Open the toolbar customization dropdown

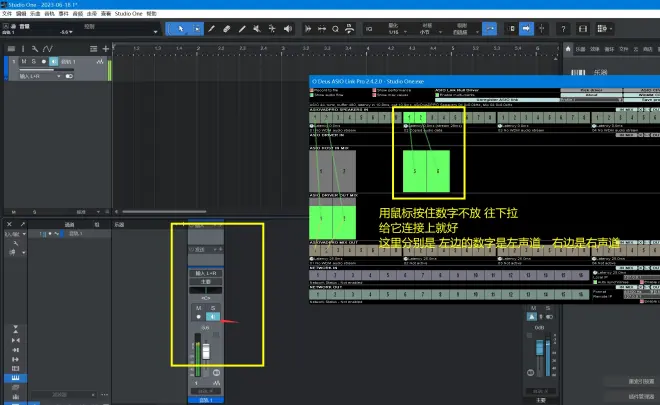point(604,29)
